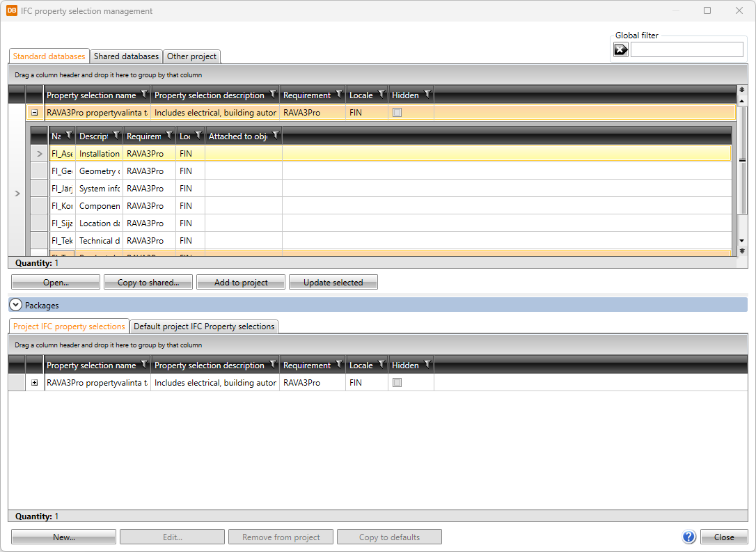This screenshot has height=552, width=756.
Task: Filter upper grid by Property selection description
Action: tap(273, 94)
